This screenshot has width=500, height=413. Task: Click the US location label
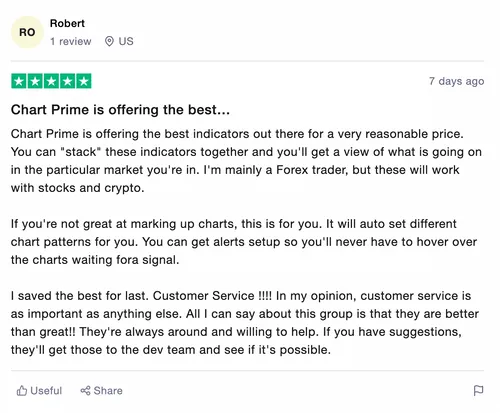[x=126, y=41]
